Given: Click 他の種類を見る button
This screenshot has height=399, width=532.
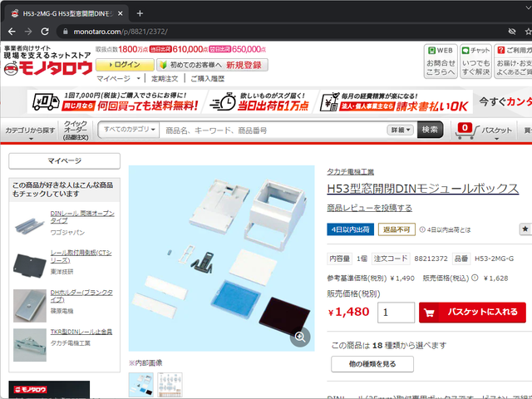Looking at the screenshot, I should point(372,364).
